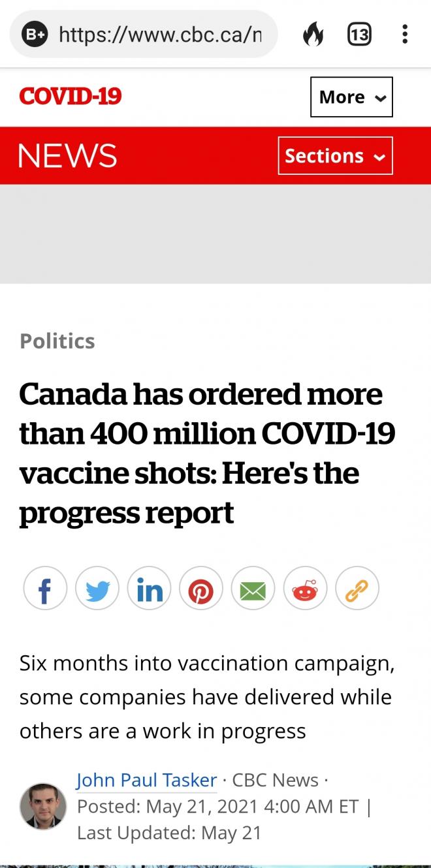Share article on Facebook
This screenshot has width=431, height=868.
[45, 589]
